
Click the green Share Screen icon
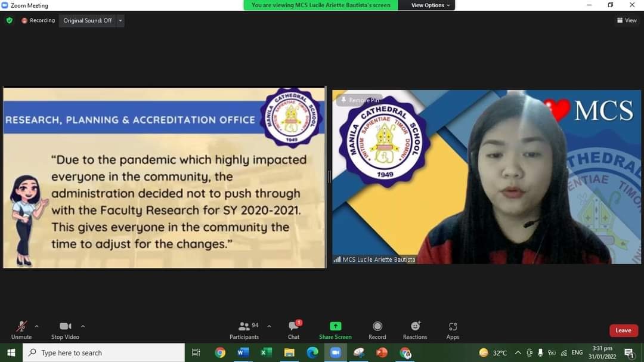click(335, 326)
